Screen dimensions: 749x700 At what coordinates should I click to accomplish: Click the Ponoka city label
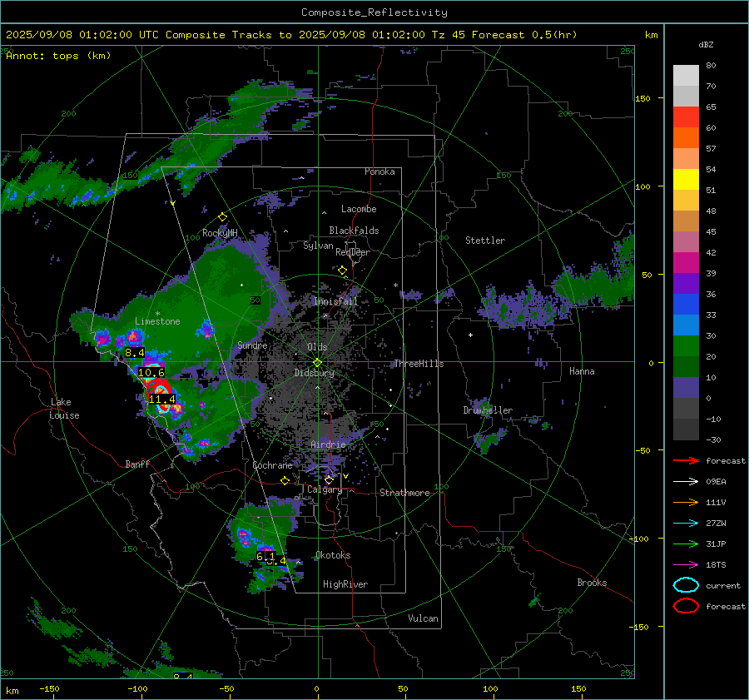(x=379, y=171)
